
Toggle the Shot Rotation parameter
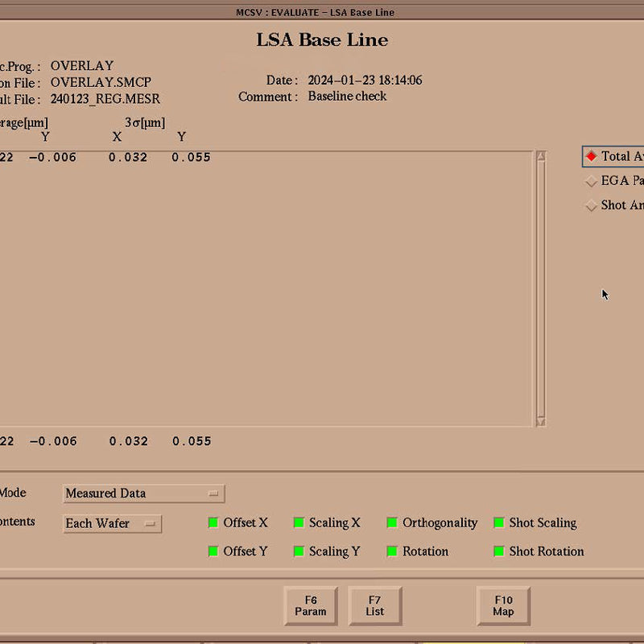click(498, 551)
